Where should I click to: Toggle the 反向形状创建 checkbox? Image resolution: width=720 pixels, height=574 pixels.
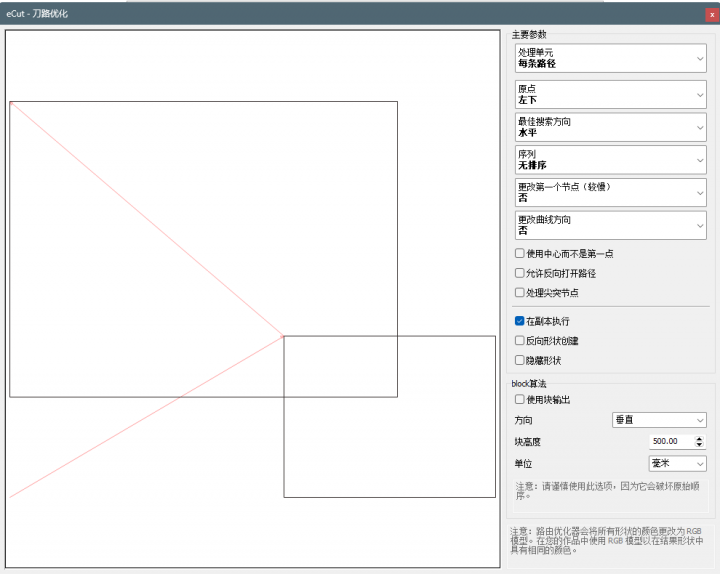pyautogui.click(x=520, y=341)
